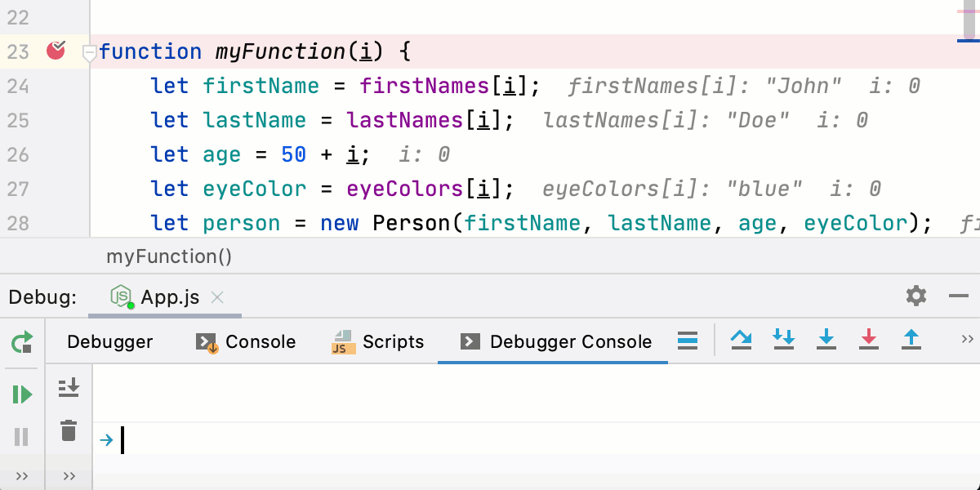Viewport: 980px width, 490px height.
Task: Collapse the myFunction code fold
Action: tap(90, 52)
